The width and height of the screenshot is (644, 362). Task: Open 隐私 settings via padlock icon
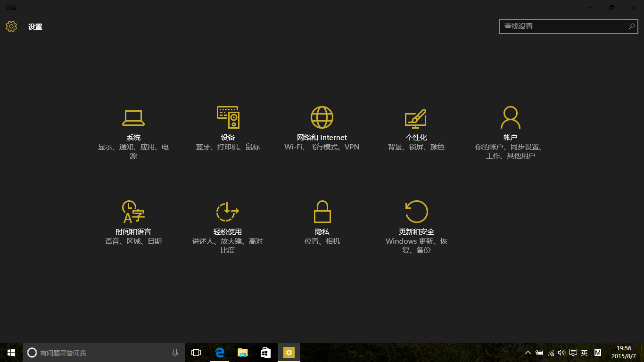click(x=322, y=212)
